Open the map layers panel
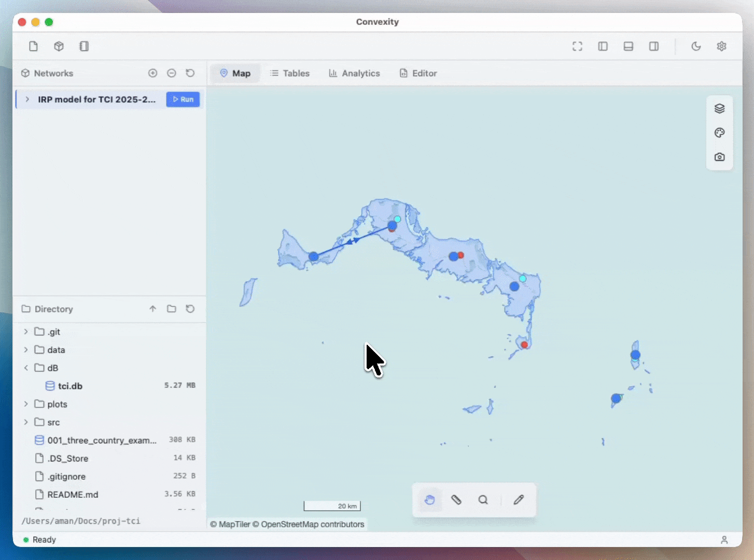 click(719, 109)
